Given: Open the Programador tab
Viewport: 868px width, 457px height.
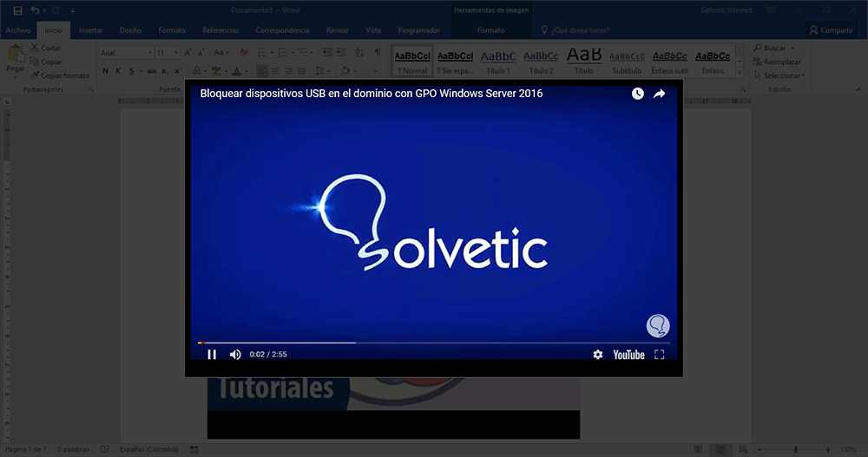Looking at the screenshot, I should coord(419,30).
